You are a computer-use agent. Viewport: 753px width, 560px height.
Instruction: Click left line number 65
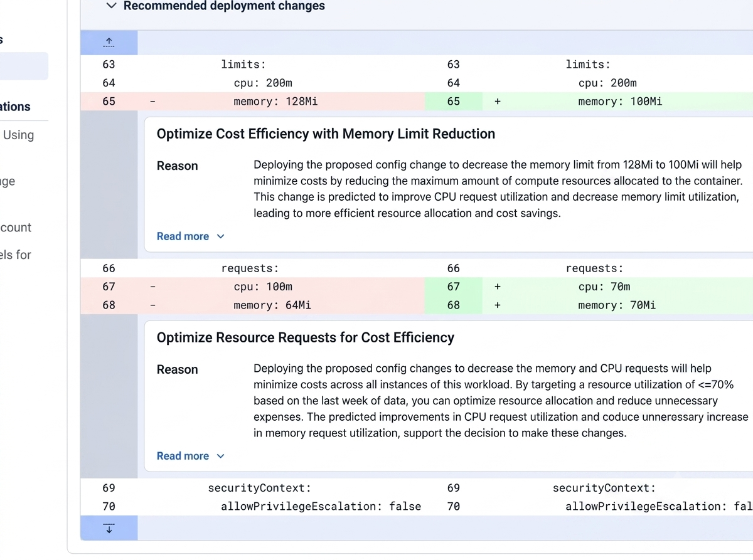(109, 102)
